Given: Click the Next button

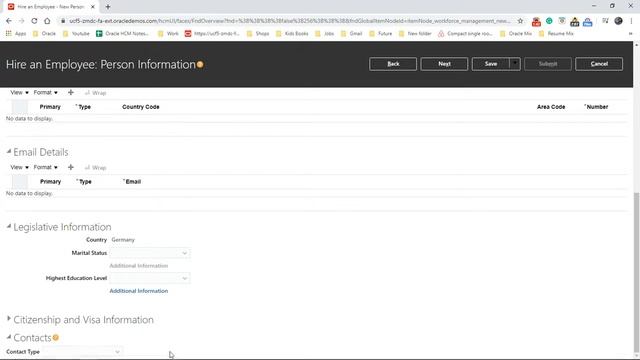Looking at the screenshot, I should coord(444,64).
